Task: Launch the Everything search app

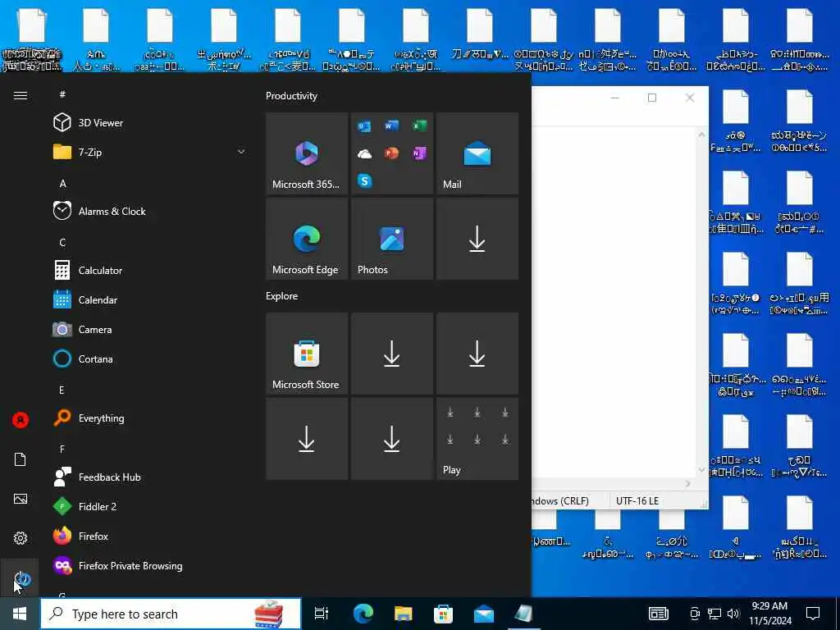Action: pyautogui.click(x=150, y=418)
